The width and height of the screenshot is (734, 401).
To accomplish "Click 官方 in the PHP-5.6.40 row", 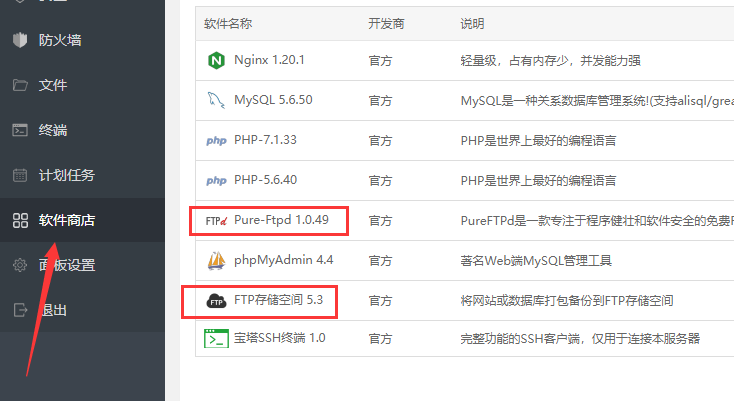I will pyautogui.click(x=380, y=181).
